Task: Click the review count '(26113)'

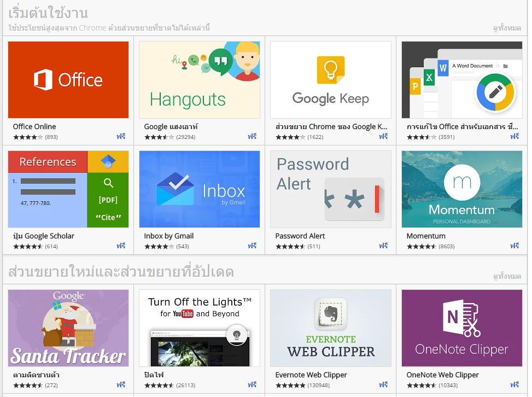Action: point(185,386)
